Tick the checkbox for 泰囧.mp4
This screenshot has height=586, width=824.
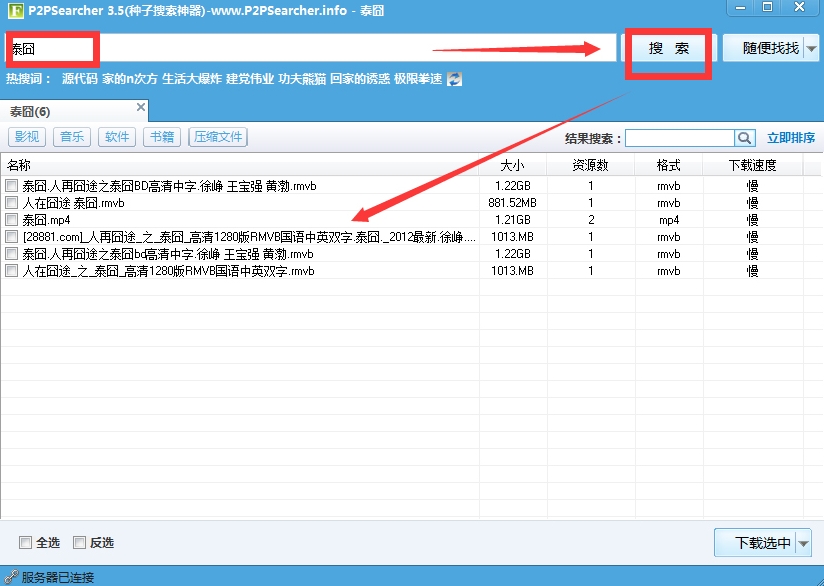(12, 220)
